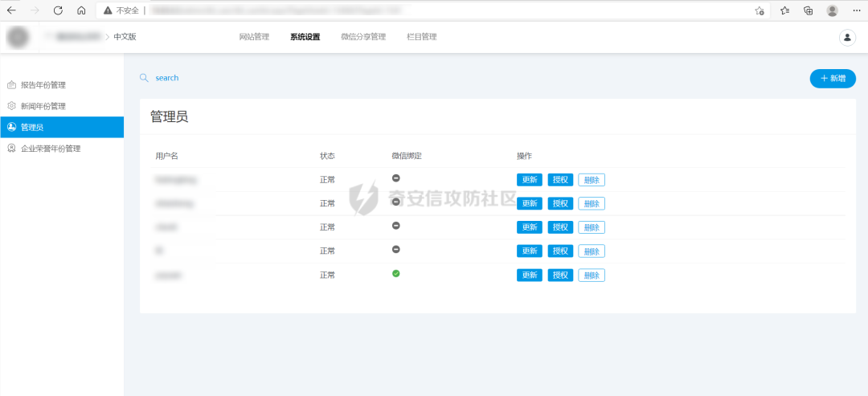868x396 pixels.
Task: Click the 新增 button to add administrator
Action: pos(833,79)
